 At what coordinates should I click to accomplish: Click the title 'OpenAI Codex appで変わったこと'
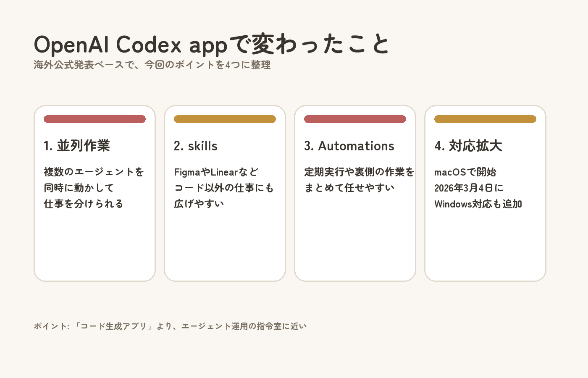[x=212, y=45]
